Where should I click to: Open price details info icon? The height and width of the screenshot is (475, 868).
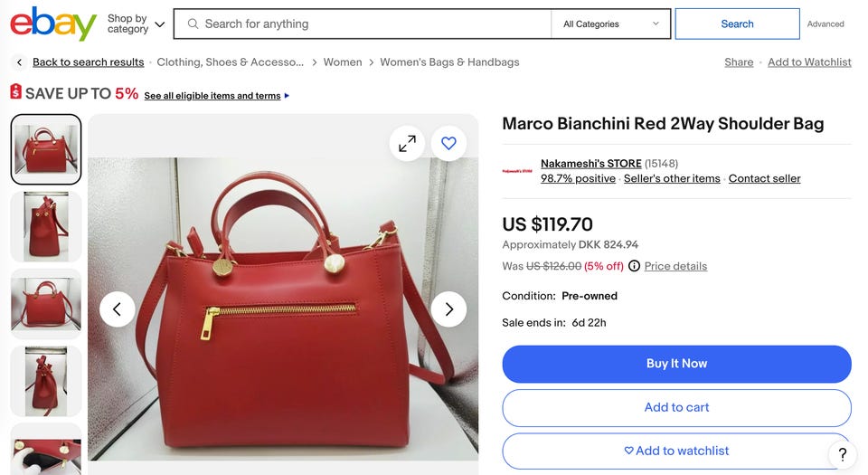click(634, 266)
